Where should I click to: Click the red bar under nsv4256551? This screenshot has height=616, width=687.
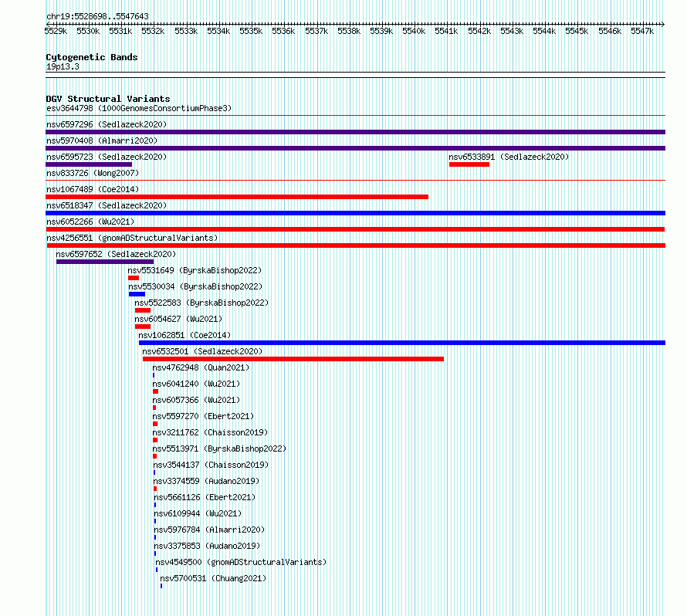(356, 245)
